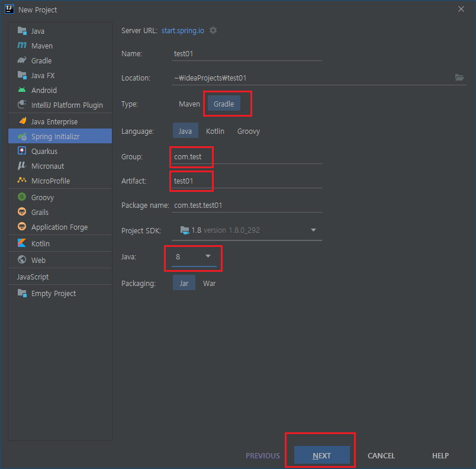Click the Application Forge icon

(x=22, y=226)
